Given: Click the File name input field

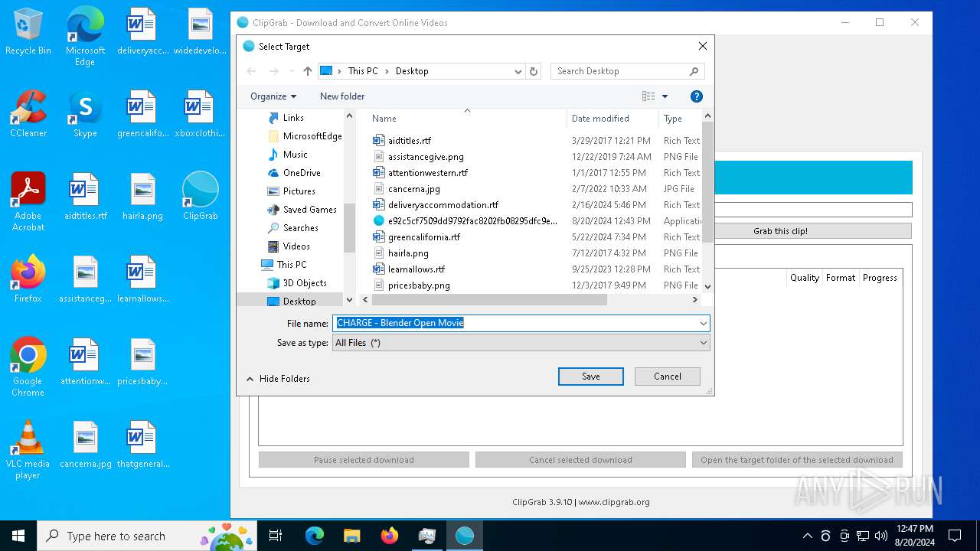Looking at the screenshot, I should click(x=515, y=324).
